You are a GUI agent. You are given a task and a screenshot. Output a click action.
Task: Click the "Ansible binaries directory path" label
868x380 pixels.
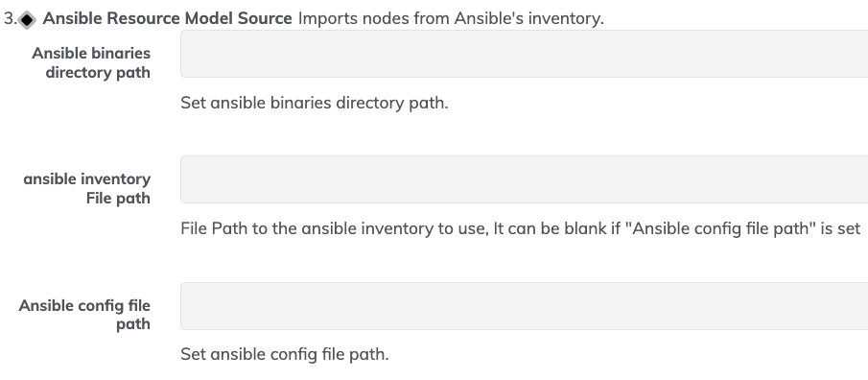coord(91,62)
